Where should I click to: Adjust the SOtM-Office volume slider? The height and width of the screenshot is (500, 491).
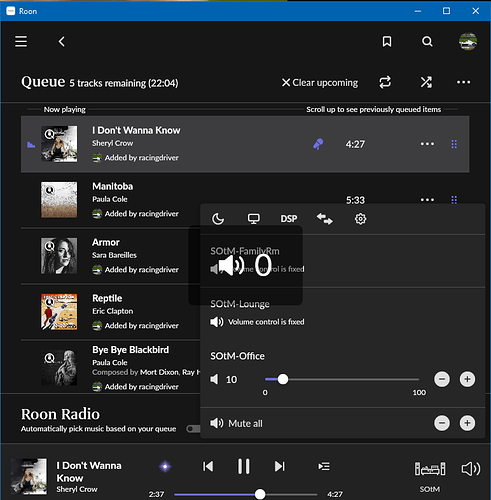pos(342,379)
